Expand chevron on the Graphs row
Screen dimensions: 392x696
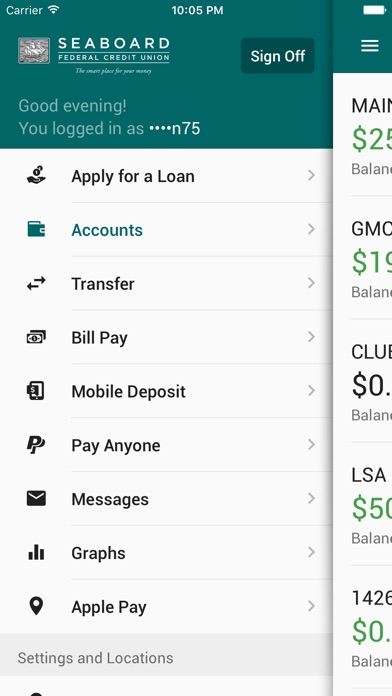pyautogui.click(x=311, y=552)
